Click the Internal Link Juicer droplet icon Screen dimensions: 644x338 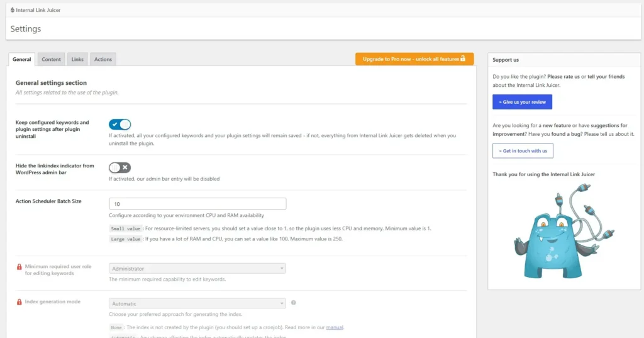click(13, 10)
